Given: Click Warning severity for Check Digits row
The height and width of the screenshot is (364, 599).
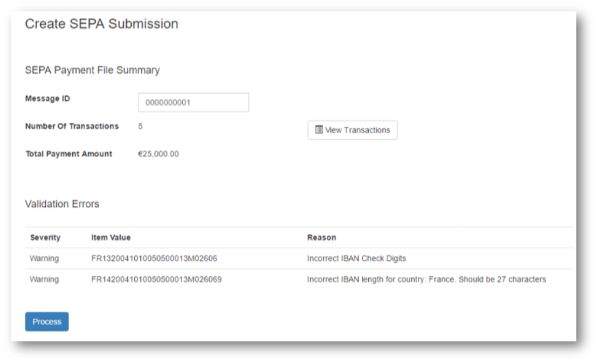Looking at the screenshot, I should tap(44, 258).
